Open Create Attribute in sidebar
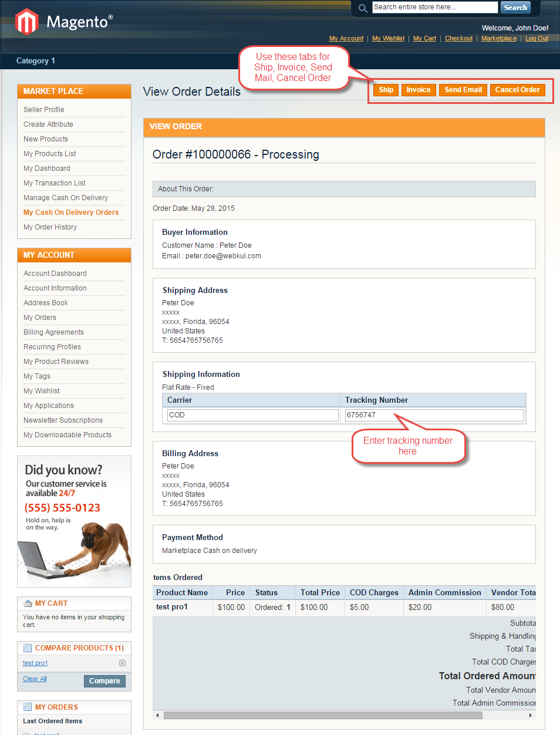560x735 pixels. pos(48,124)
